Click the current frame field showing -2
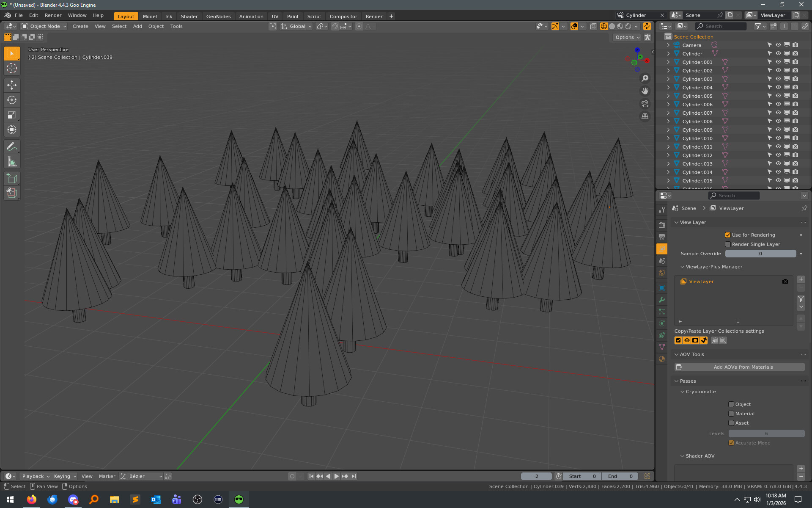The height and width of the screenshot is (508, 812). (536, 476)
